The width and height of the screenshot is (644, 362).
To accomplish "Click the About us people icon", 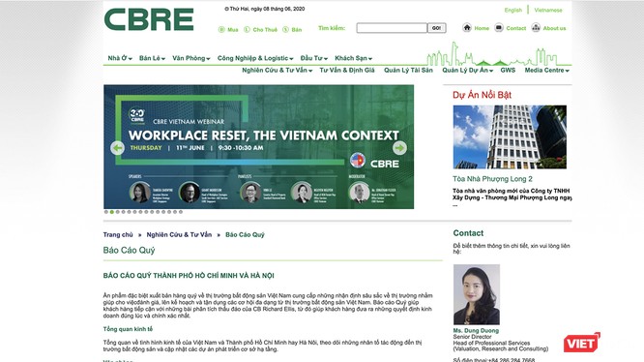I will pos(536,27).
